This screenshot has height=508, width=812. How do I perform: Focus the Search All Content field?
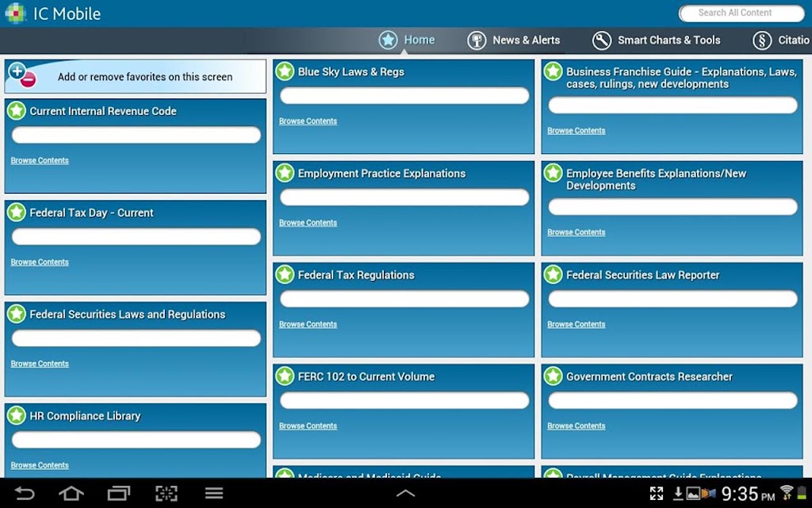pos(741,13)
